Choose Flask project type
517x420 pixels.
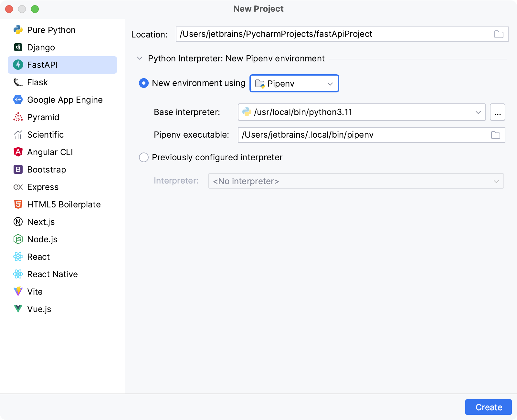pyautogui.click(x=62, y=82)
